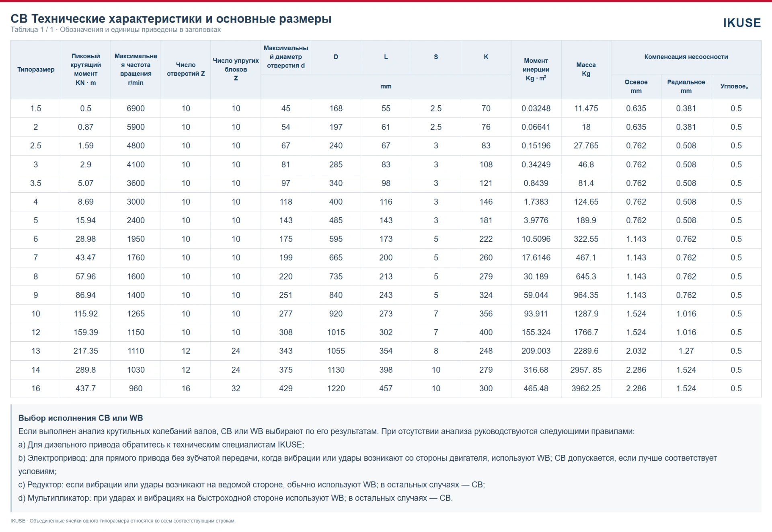Screen dimensions: 772x532
Task: Click the torque value 57.96
Action: click(x=86, y=277)
